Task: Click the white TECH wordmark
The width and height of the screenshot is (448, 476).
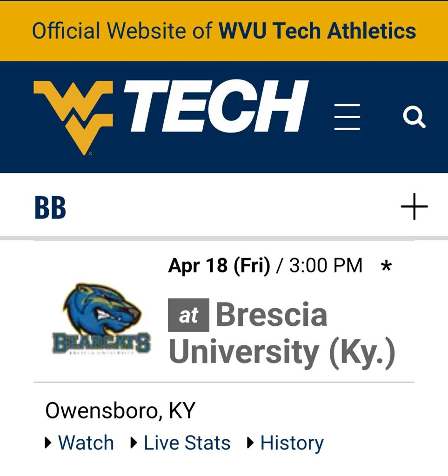Action: (217, 106)
